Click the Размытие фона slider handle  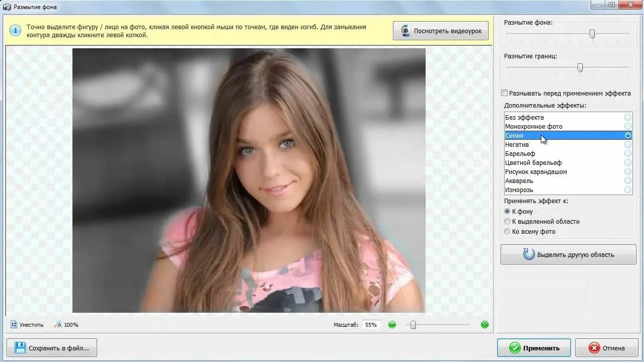[592, 34]
